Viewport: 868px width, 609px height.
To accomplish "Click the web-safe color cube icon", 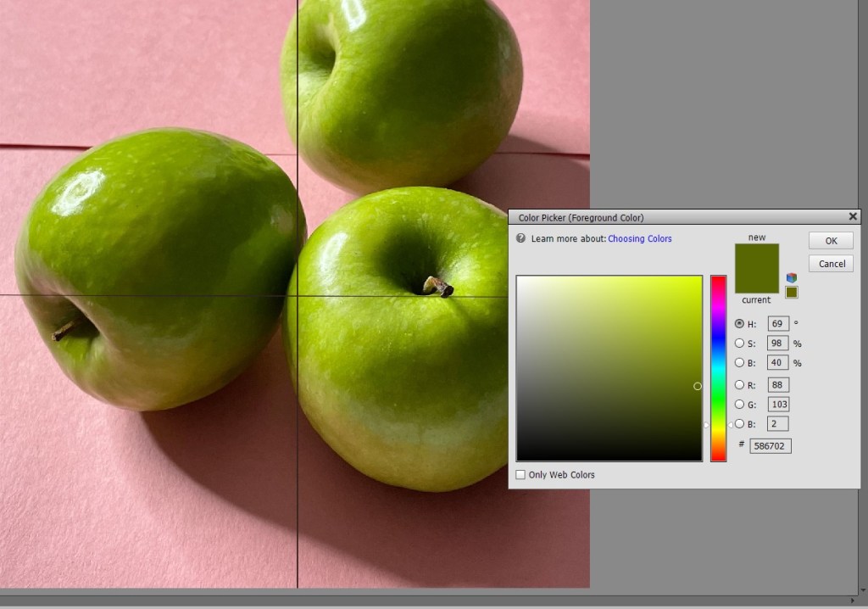I will click(792, 277).
